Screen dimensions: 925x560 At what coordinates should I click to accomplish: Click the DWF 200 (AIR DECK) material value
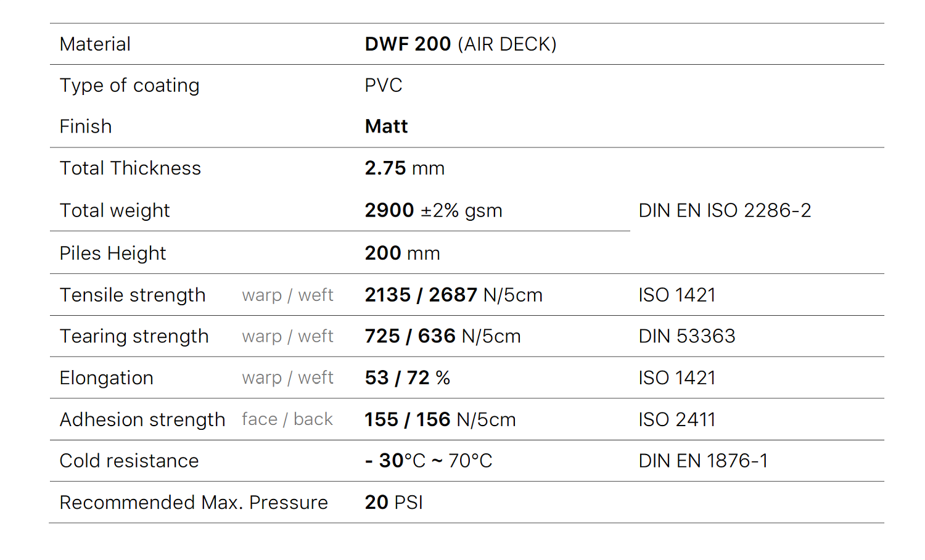point(460,44)
